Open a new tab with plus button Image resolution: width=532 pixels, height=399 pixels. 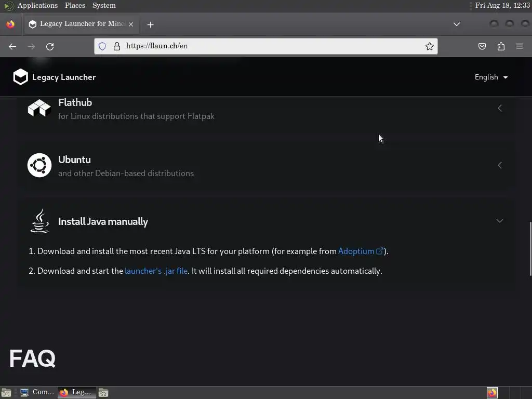150,25
